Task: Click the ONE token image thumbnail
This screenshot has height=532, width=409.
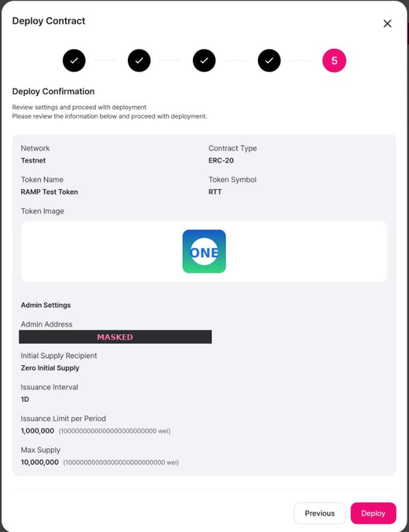Action: 204,251
